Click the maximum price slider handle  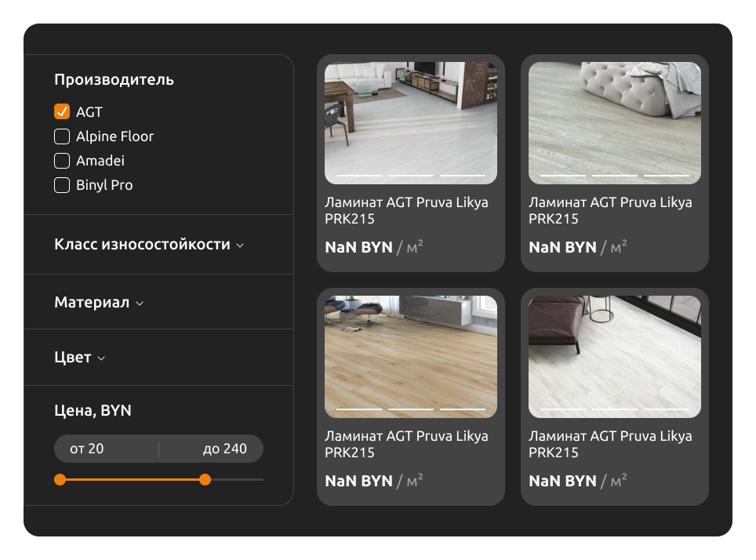pos(205,479)
